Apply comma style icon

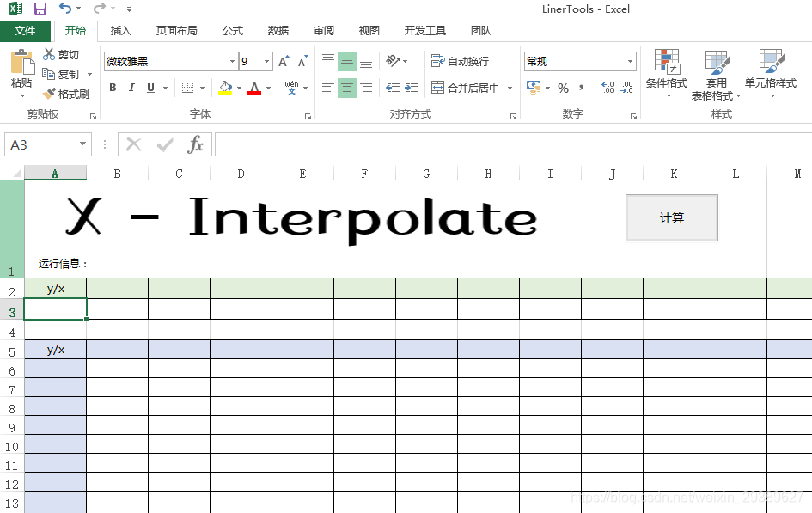coord(582,88)
